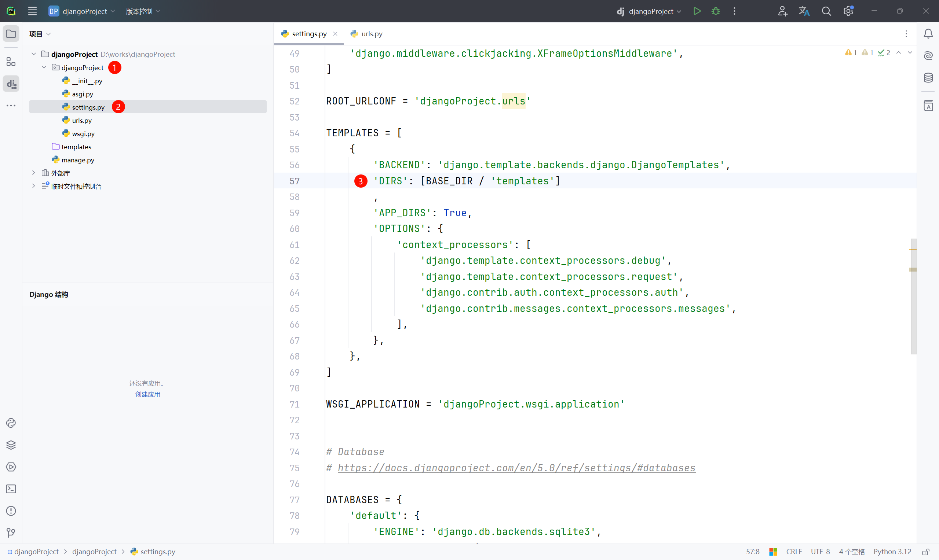Click the typo checks count widget
This screenshot has height=560, width=939.
pyautogui.click(x=884, y=52)
